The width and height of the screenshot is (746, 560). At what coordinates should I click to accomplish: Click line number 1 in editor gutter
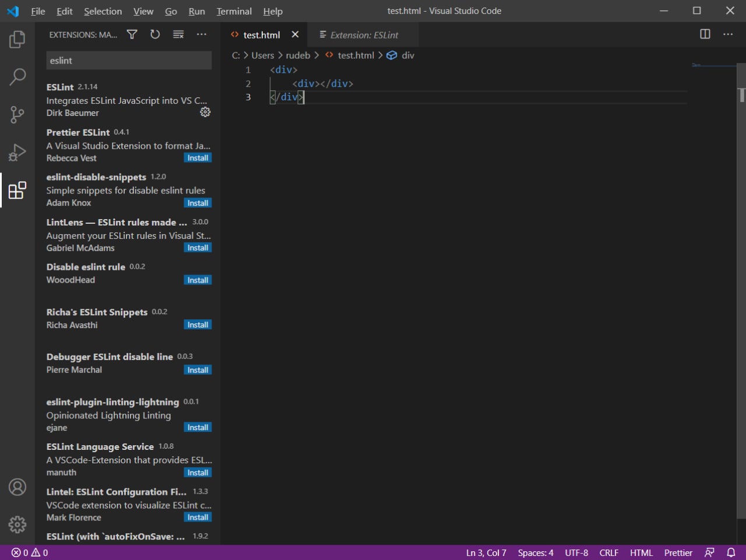[x=248, y=69]
